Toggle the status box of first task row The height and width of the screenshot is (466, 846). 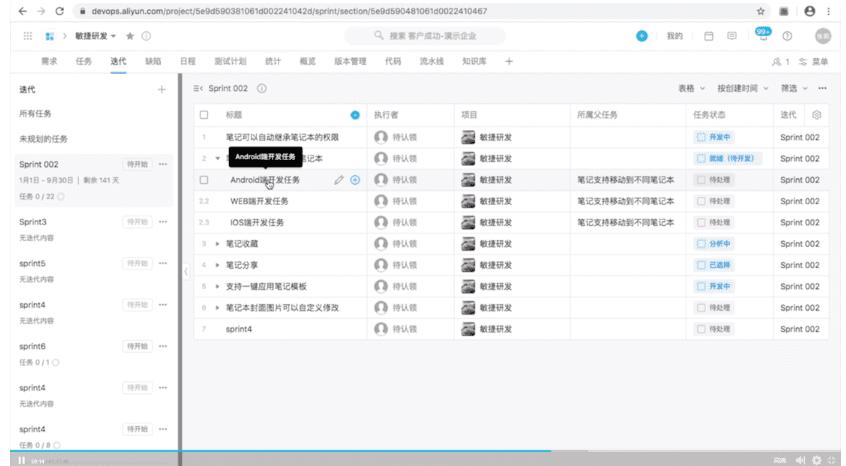click(x=701, y=137)
